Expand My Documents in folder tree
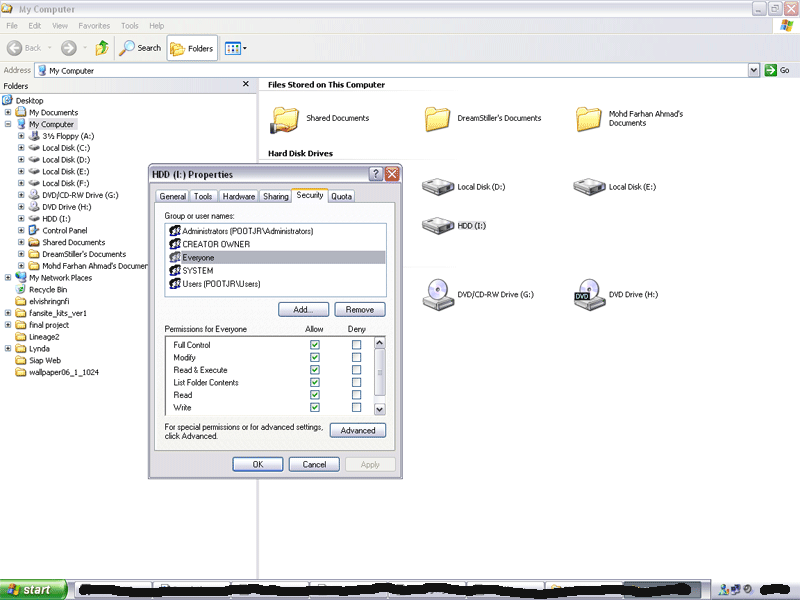800x600 pixels. pos(8,112)
